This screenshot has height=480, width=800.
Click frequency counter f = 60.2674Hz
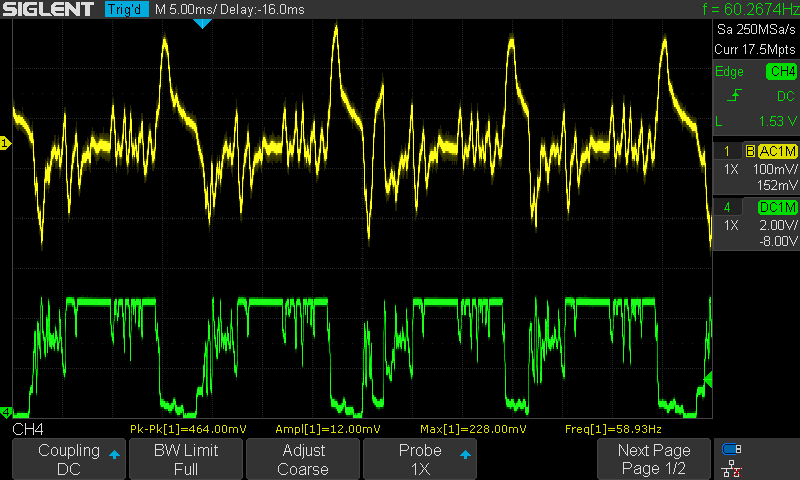click(751, 9)
